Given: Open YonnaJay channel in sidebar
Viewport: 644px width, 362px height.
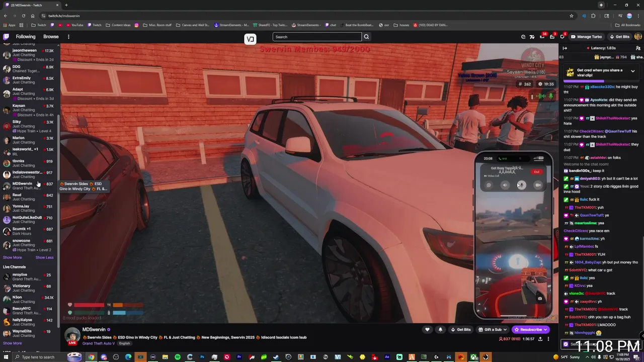Looking at the screenshot, I should pyautogui.click(x=29, y=208).
